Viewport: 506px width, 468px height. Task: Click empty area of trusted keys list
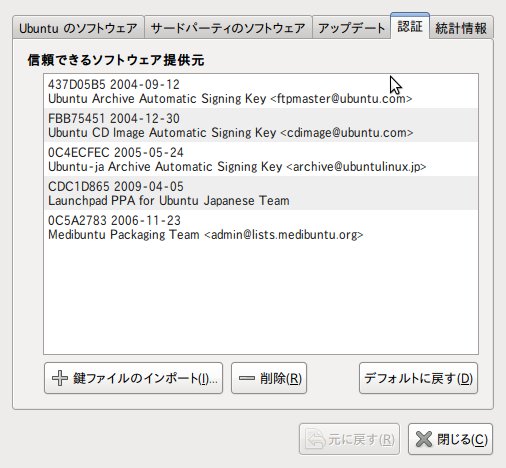point(261,297)
